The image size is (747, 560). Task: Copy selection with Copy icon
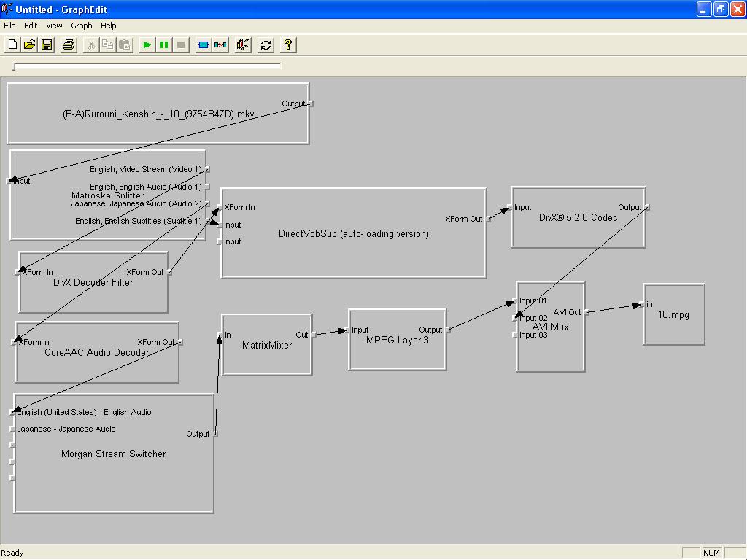coord(108,44)
